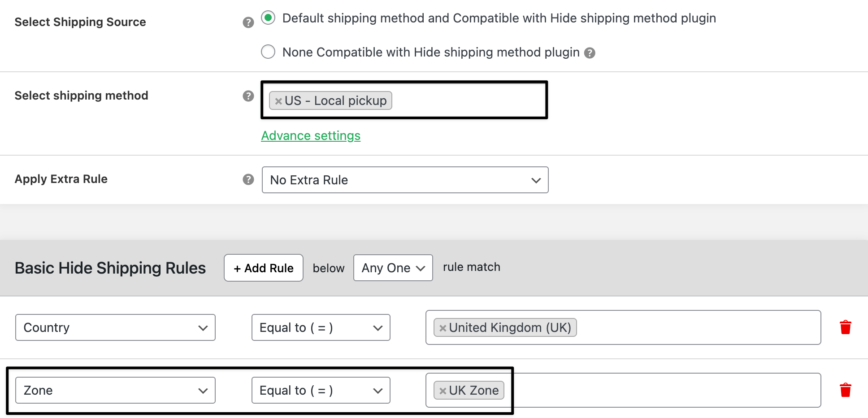Open Equal to dropdown in Country row
The height and width of the screenshot is (418, 868).
321,327
